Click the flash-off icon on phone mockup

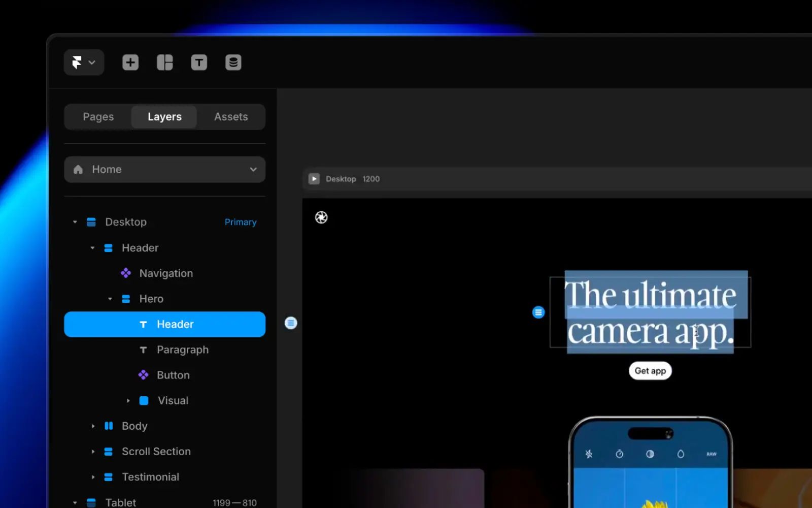589,454
